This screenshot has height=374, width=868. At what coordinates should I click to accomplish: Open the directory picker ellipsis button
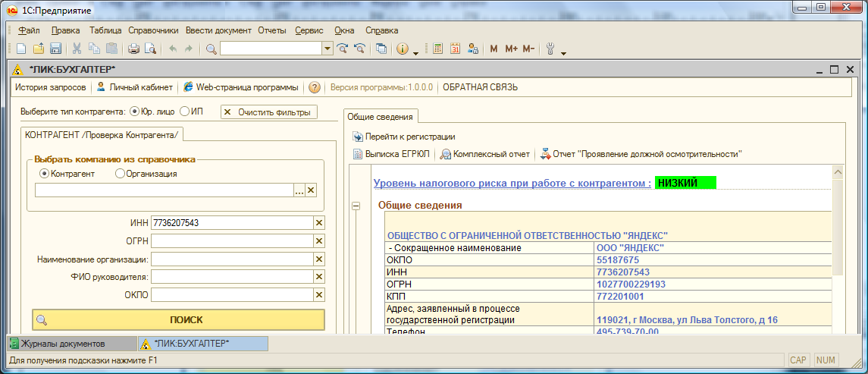pos(299,190)
